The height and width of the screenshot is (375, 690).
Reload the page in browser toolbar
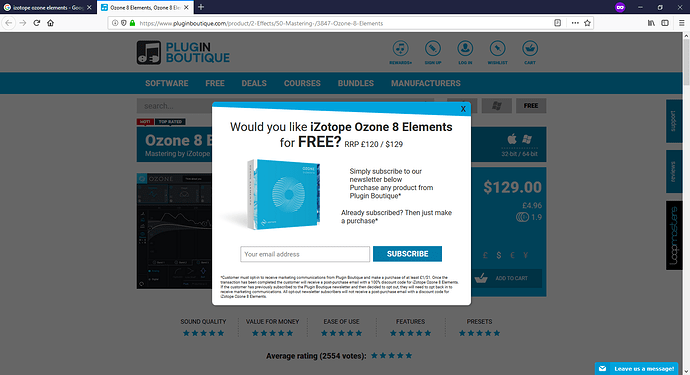pos(37,23)
